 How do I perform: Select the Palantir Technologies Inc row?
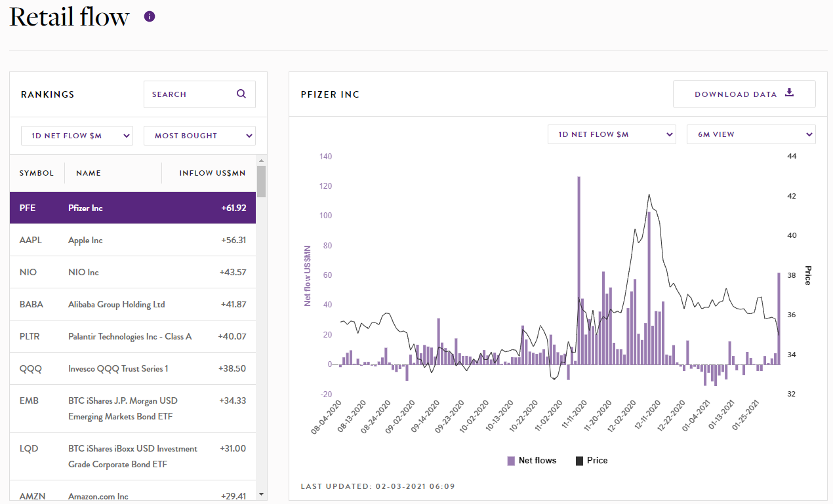click(132, 336)
